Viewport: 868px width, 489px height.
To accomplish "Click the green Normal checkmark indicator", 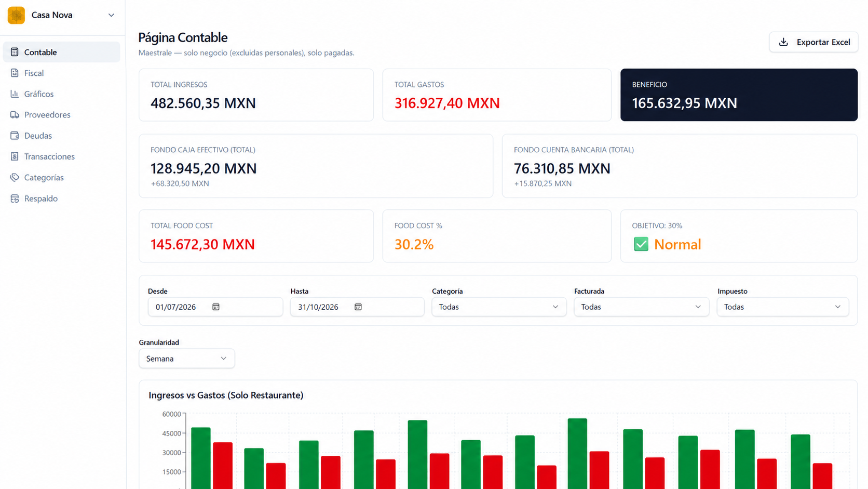I will [x=641, y=244].
